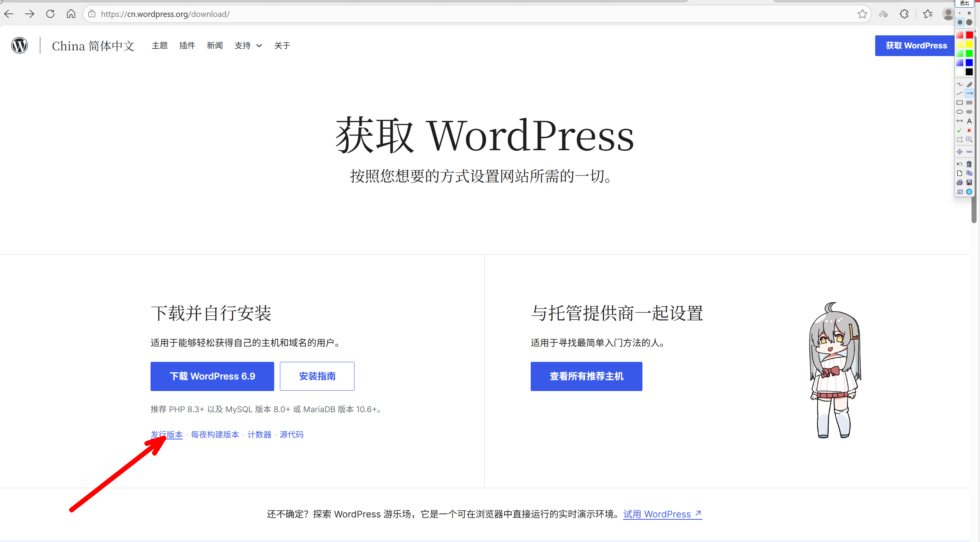980x542 pixels.
Task: Select the largest pen size dot
Action: [969, 22]
